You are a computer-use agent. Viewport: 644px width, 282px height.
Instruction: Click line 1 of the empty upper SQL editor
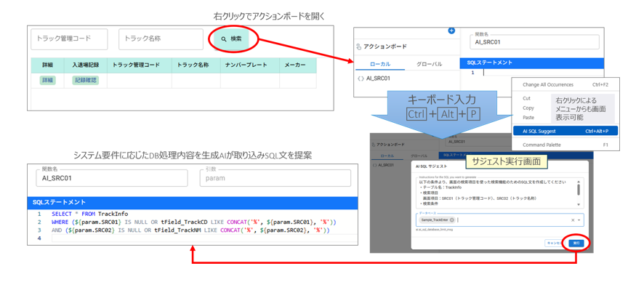(x=542, y=73)
